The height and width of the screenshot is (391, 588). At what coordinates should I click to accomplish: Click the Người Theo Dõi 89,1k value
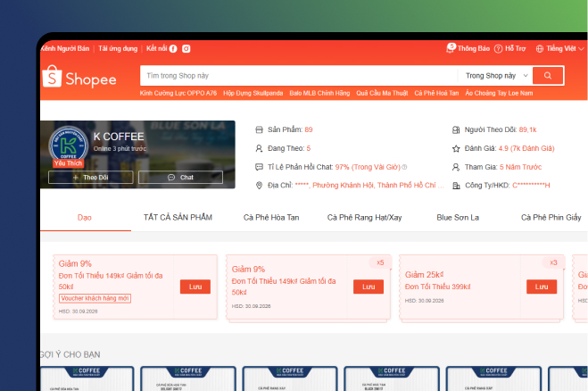click(x=527, y=129)
